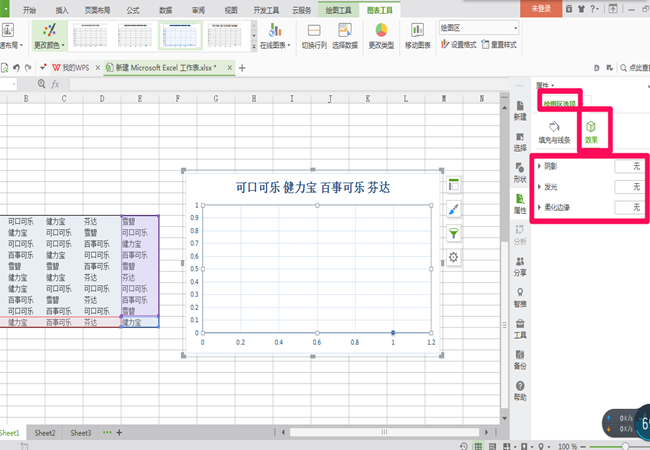The width and height of the screenshot is (650, 450).
Task: Click the chart filter funnel button
Action: 454,233
